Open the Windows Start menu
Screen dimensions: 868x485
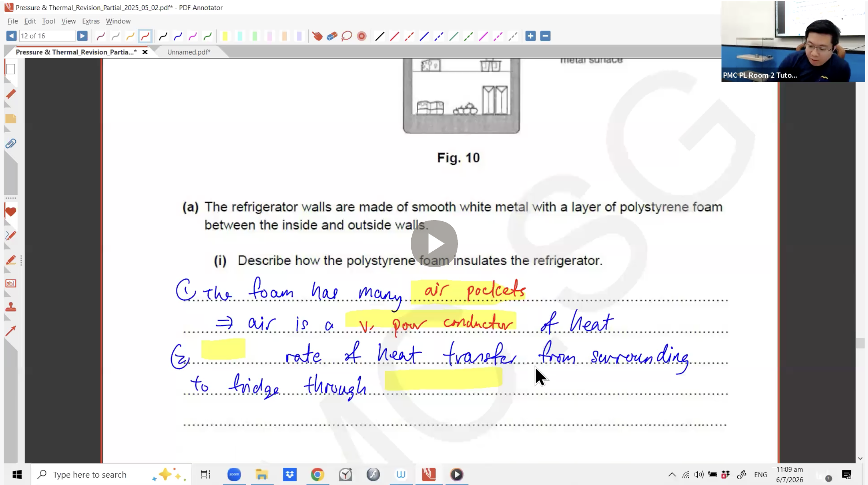[x=17, y=474]
